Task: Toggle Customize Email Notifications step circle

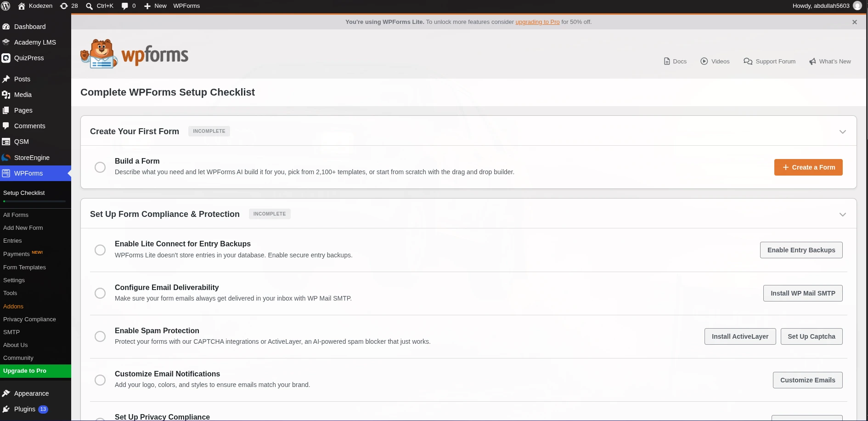Action: [x=100, y=380]
